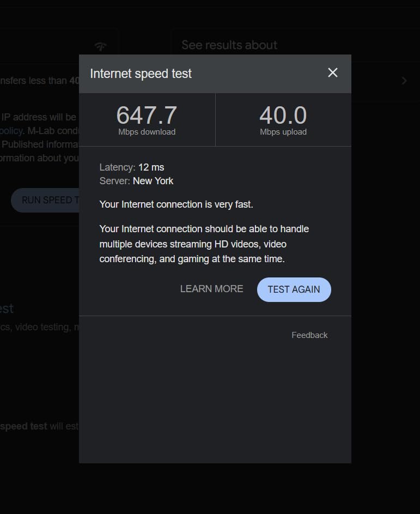Click the "Mbps upload" label
The image size is (420, 514).
click(x=283, y=132)
